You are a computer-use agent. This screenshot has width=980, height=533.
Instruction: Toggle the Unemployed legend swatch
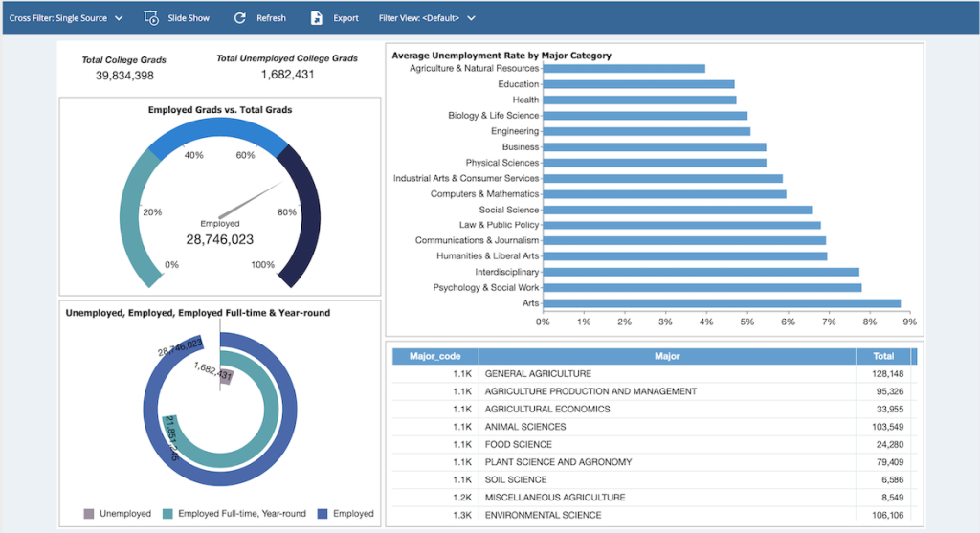[90, 514]
